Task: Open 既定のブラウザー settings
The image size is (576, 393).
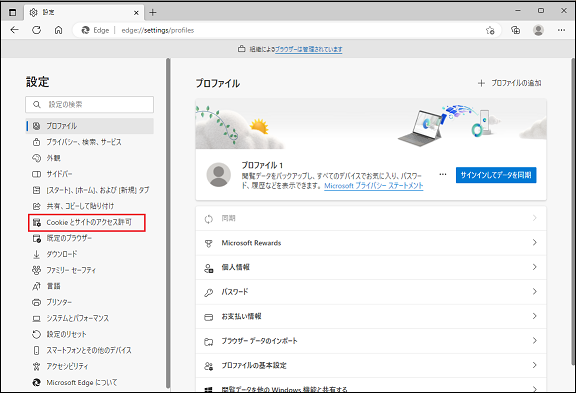Action: coord(90,238)
